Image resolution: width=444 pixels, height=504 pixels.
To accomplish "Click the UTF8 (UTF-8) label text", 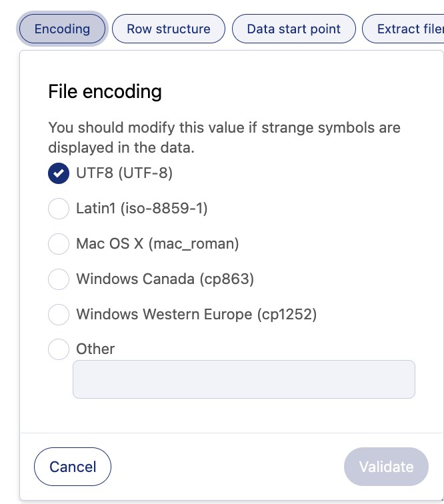I will pyautogui.click(x=124, y=174).
